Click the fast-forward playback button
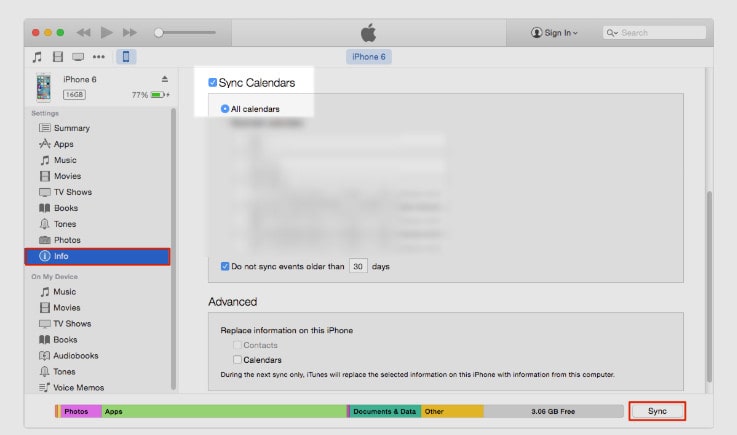737x435 pixels. click(130, 32)
